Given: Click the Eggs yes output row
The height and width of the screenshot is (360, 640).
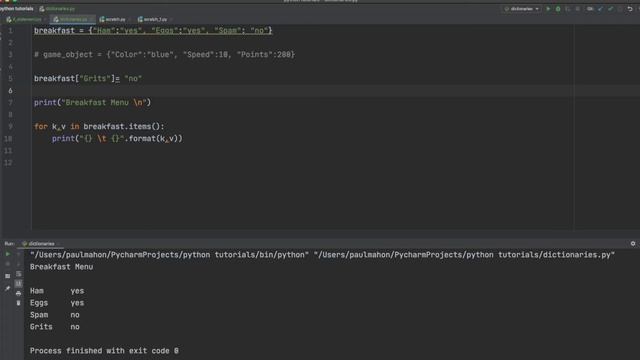Looking at the screenshot, I should [x=57, y=303].
